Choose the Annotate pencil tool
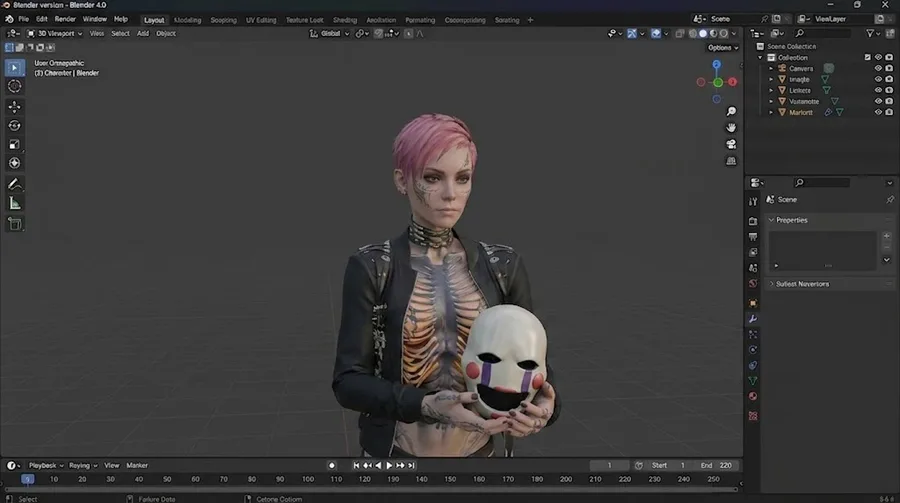 [14, 184]
